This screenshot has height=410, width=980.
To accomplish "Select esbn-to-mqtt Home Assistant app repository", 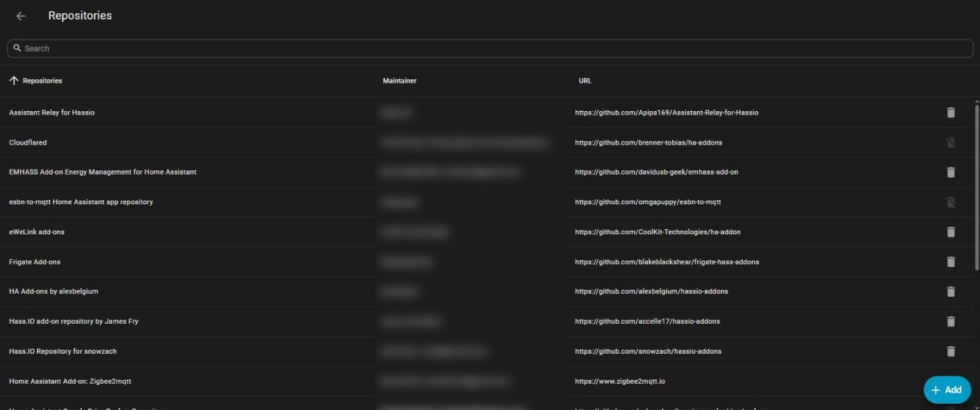I will (x=81, y=202).
